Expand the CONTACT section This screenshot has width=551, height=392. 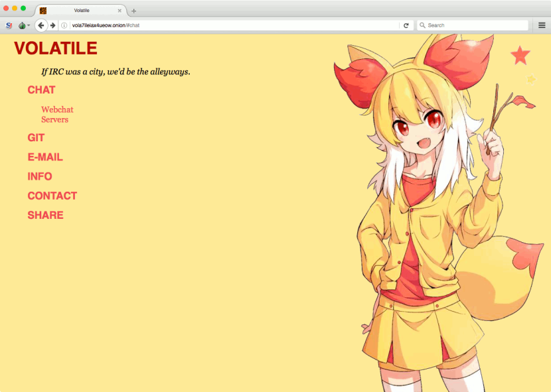click(52, 196)
